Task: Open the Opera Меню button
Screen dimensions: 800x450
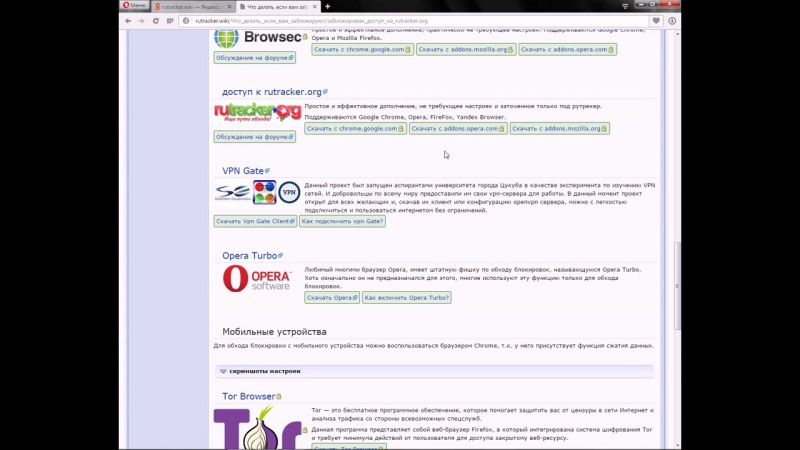Action: 135,6
